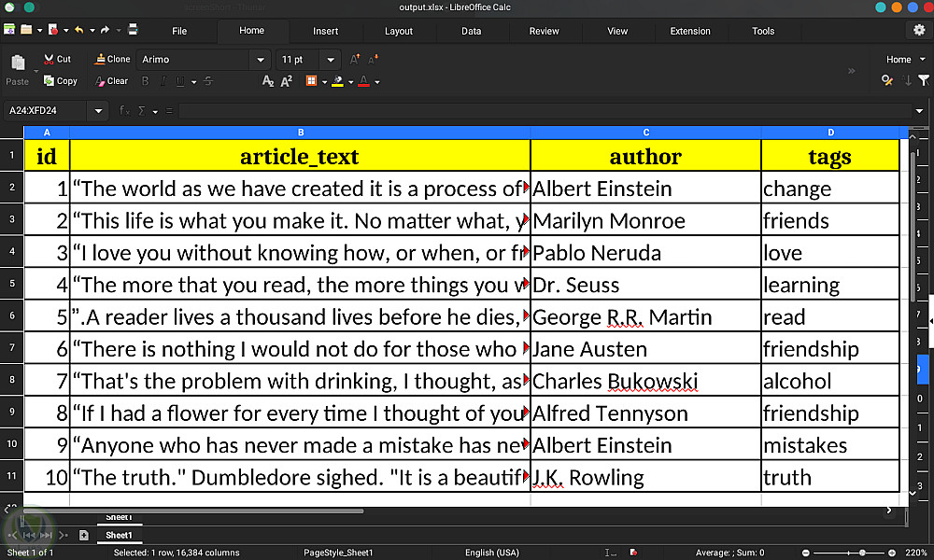
Task: Apply subscript formatting
Action: click(x=268, y=81)
